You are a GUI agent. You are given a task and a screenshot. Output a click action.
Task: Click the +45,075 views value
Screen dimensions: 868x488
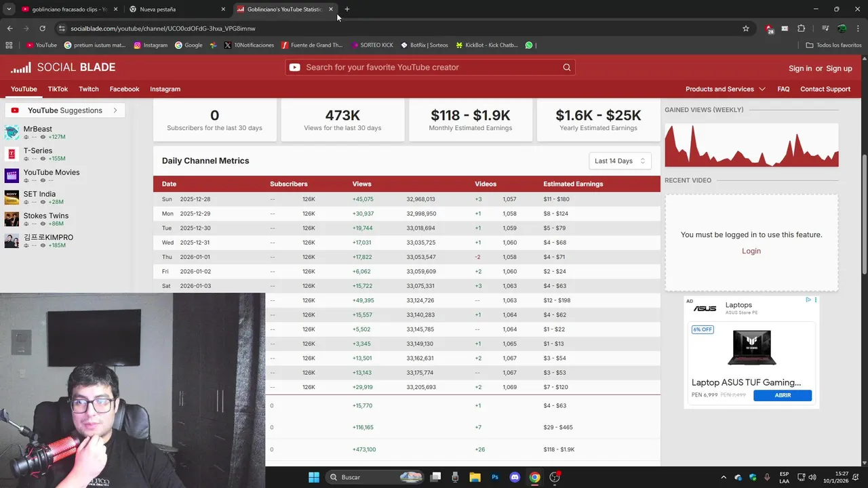pyautogui.click(x=363, y=199)
